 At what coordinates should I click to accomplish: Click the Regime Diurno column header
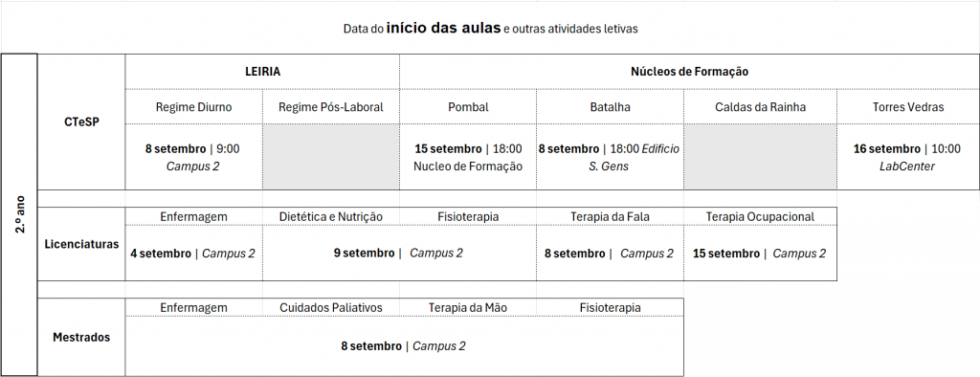click(x=193, y=107)
